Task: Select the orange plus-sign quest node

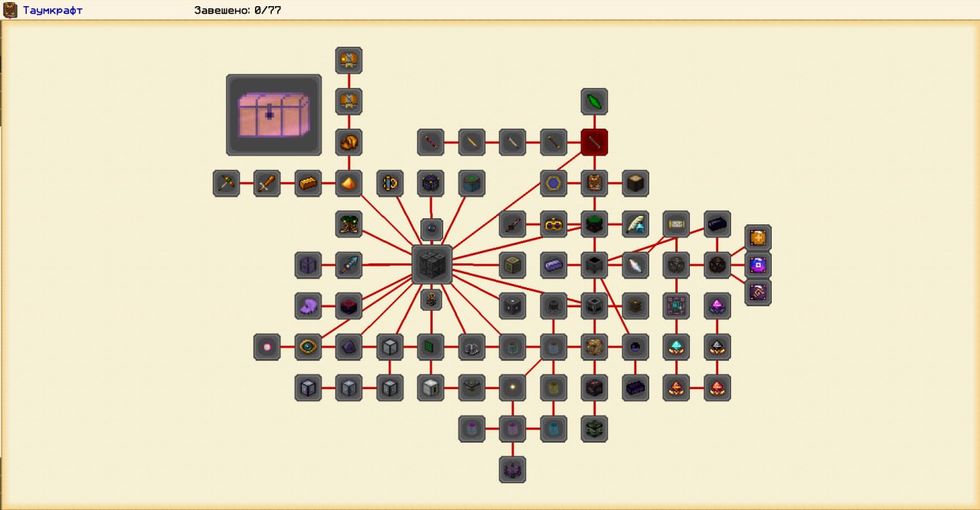Action: [758, 237]
